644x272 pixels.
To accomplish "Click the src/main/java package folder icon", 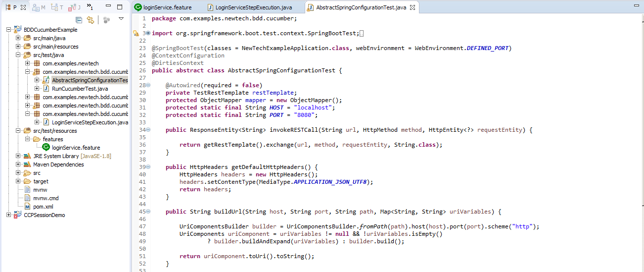I will [27, 38].
